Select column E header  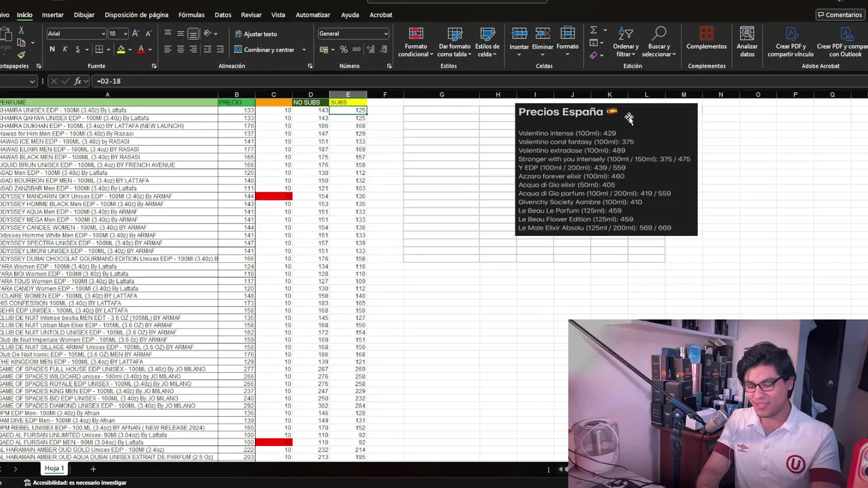tap(348, 94)
